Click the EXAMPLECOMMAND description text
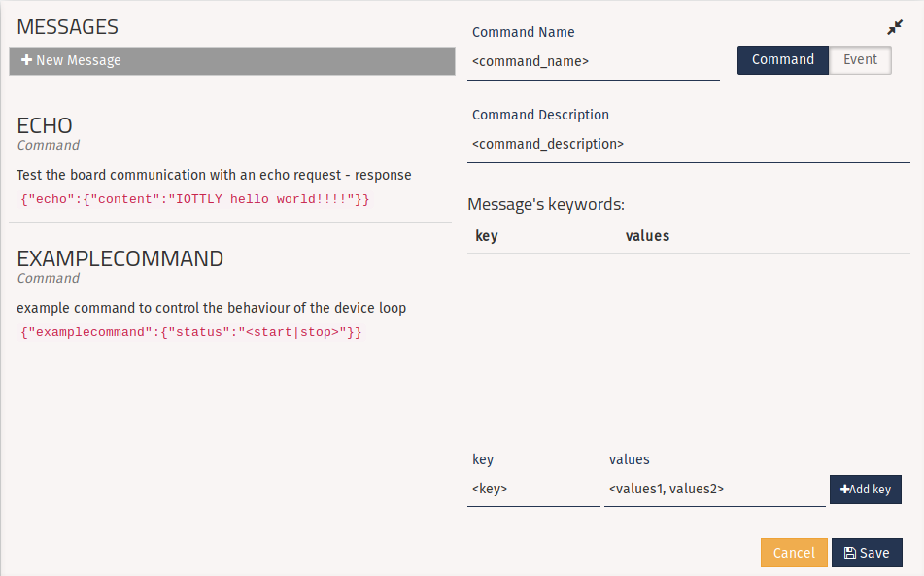 click(211, 308)
